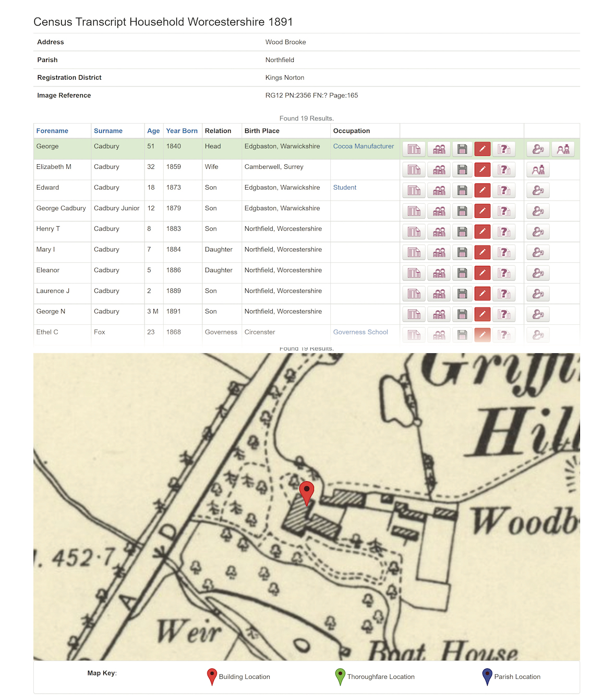Screen dimensions: 616x697
Task: View household members icon in Elizabeth M row
Action: [439, 170]
